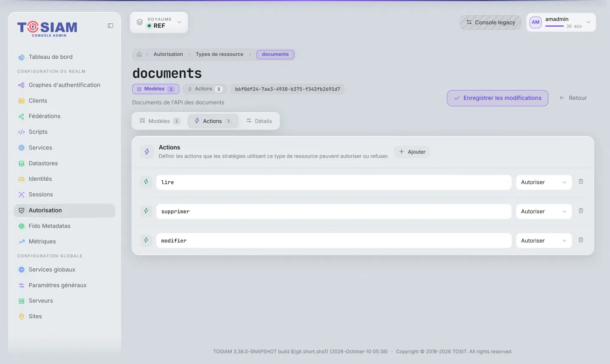Remove the "modifier" action via its trash icon
Image resolution: width=610 pixels, height=364 pixels.
click(x=581, y=240)
